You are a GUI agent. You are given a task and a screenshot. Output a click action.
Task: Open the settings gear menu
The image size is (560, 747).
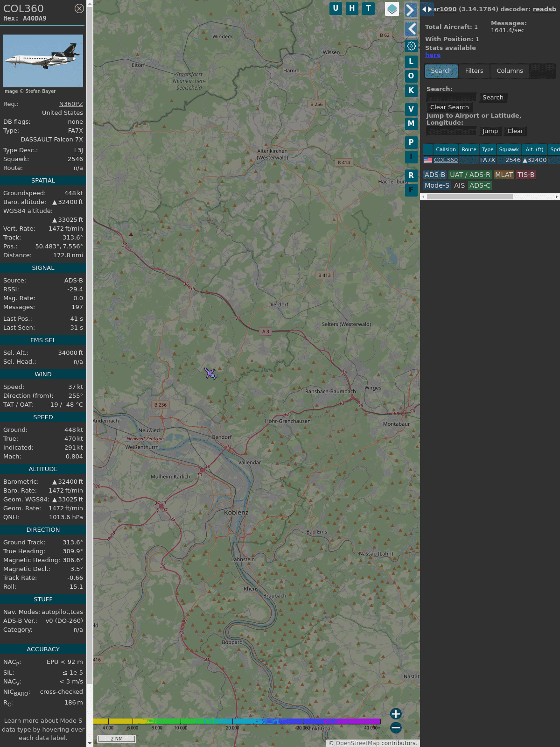coord(411,46)
